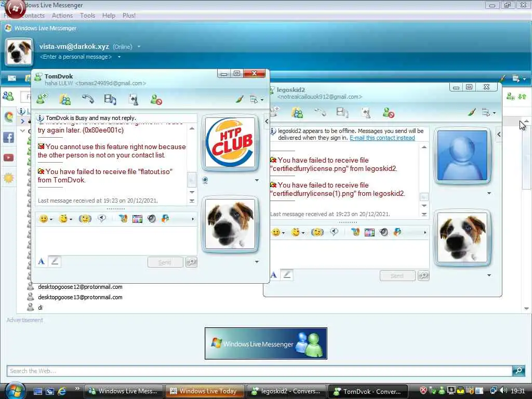The width and height of the screenshot is (532, 399).
Task: Switch to legoskid2 conversation taskbar button
Action: (x=286, y=391)
